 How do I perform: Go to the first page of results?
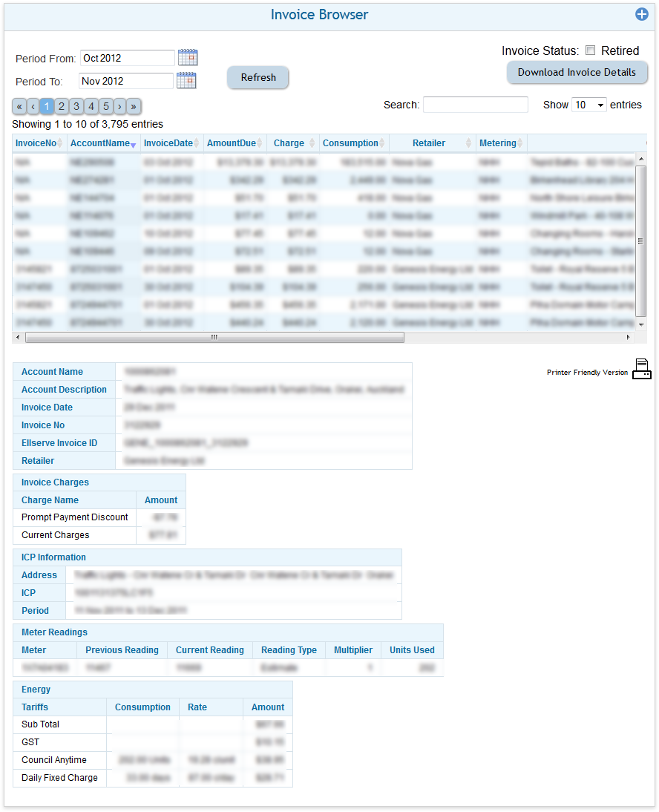[20, 106]
